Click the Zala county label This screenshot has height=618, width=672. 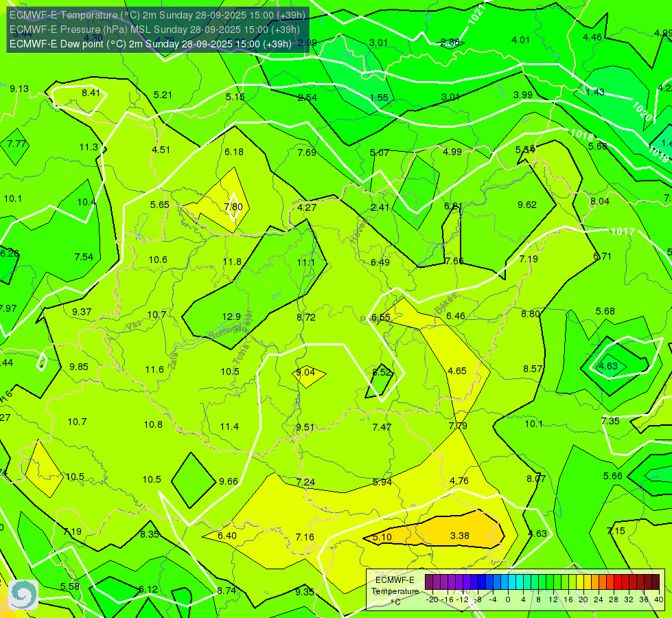point(173,360)
